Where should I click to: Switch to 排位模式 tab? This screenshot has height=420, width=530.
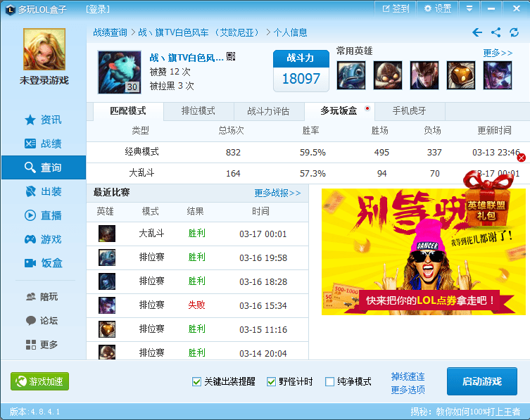198,111
